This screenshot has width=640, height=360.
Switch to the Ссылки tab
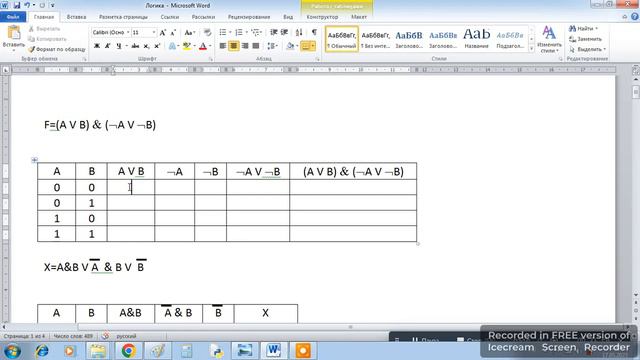pos(170,17)
